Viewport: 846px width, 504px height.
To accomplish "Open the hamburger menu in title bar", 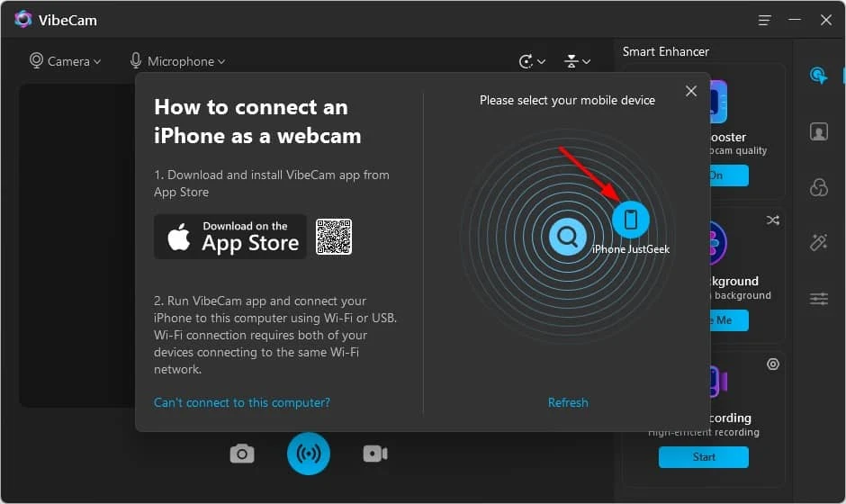I will click(x=764, y=21).
